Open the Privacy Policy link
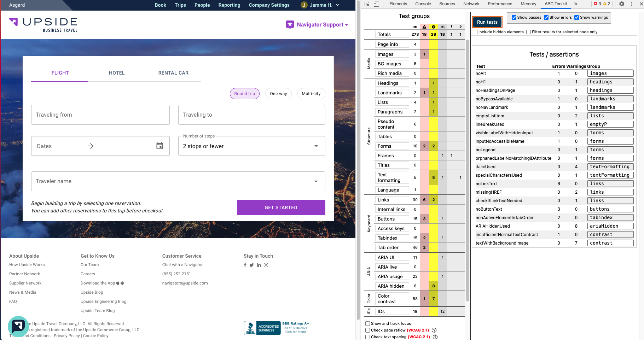This screenshot has height=340, width=644. pos(67,336)
